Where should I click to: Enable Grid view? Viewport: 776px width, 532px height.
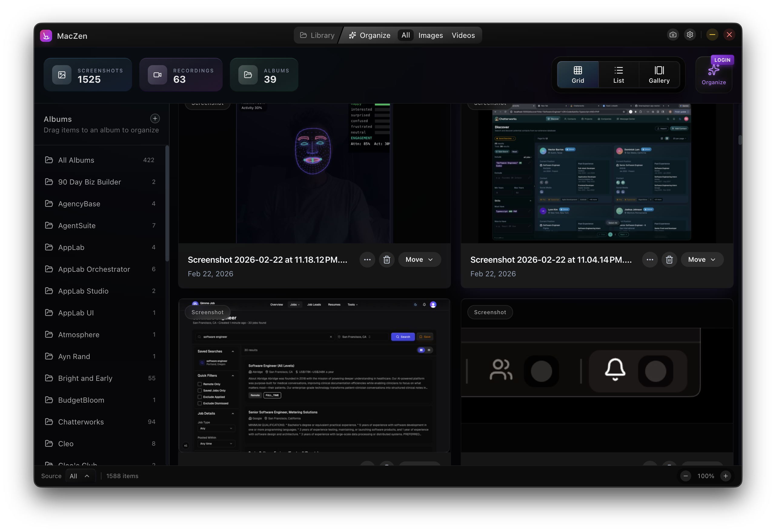tap(578, 74)
